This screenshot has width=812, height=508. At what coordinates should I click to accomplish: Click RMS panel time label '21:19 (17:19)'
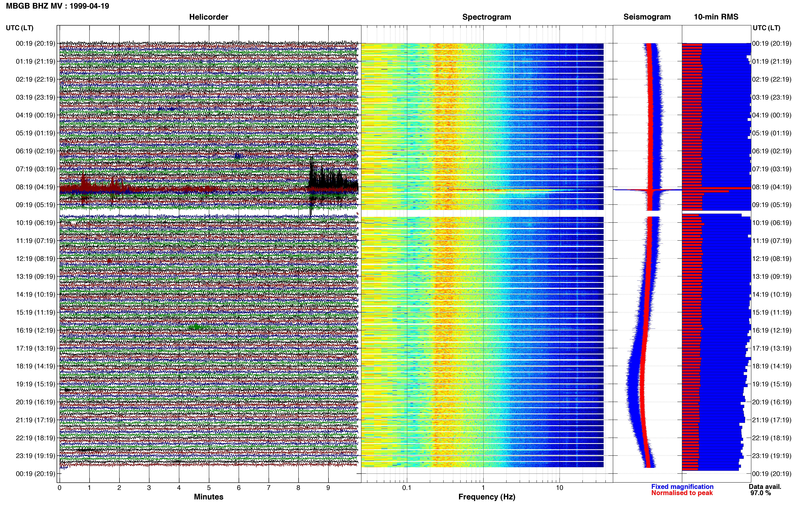pos(772,420)
